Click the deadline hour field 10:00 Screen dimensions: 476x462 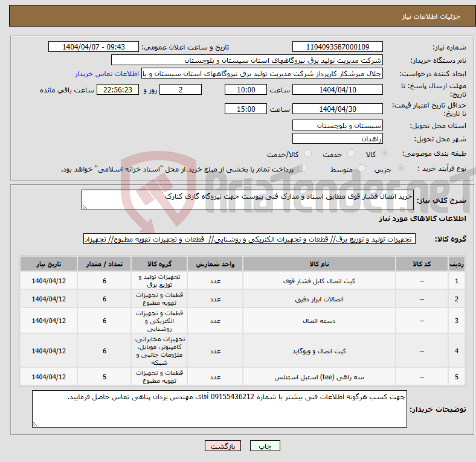pos(246,89)
